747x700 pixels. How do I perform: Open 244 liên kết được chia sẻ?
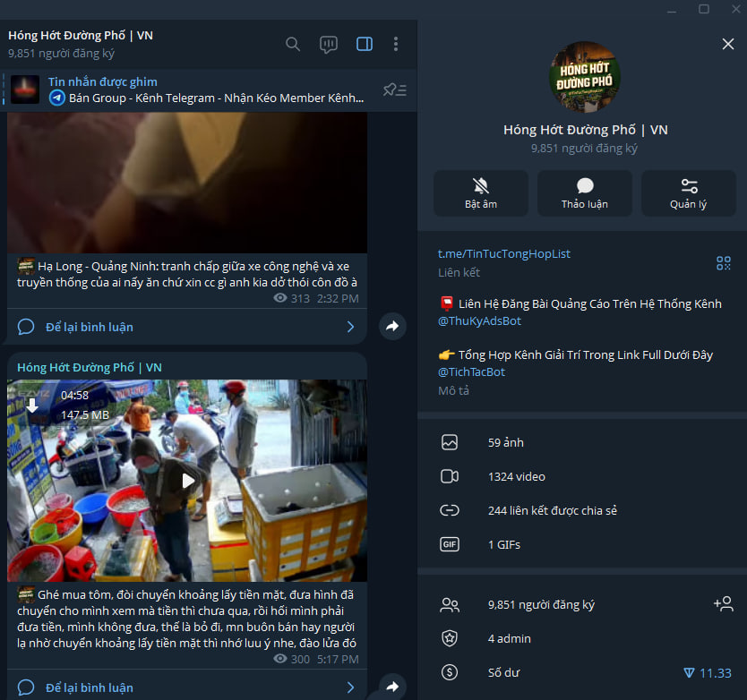click(582, 510)
